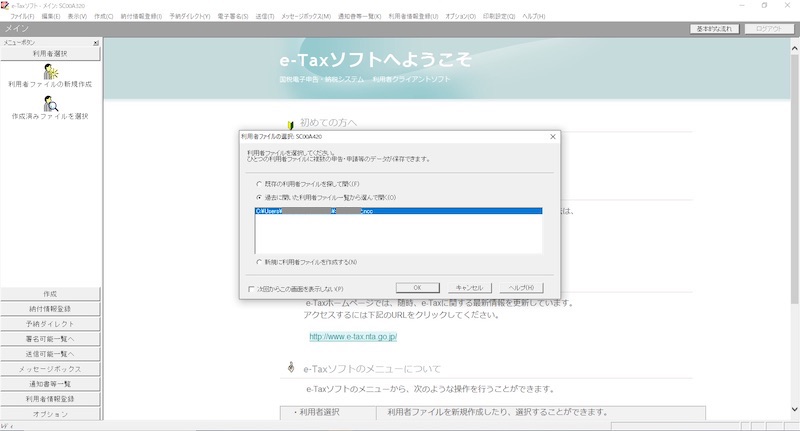Screen dimensions: 800x431
Task: Open the オプション(O) menu
Action: point(460,16)
